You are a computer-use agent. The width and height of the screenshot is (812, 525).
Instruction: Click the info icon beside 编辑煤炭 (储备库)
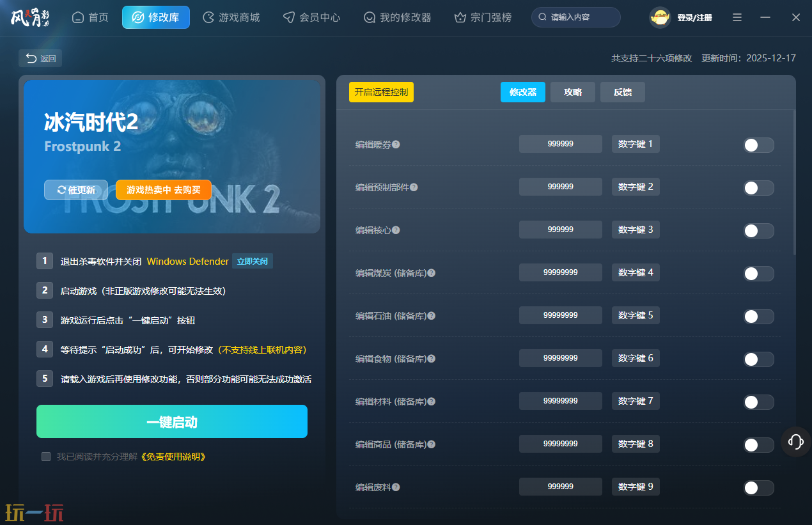432,273
